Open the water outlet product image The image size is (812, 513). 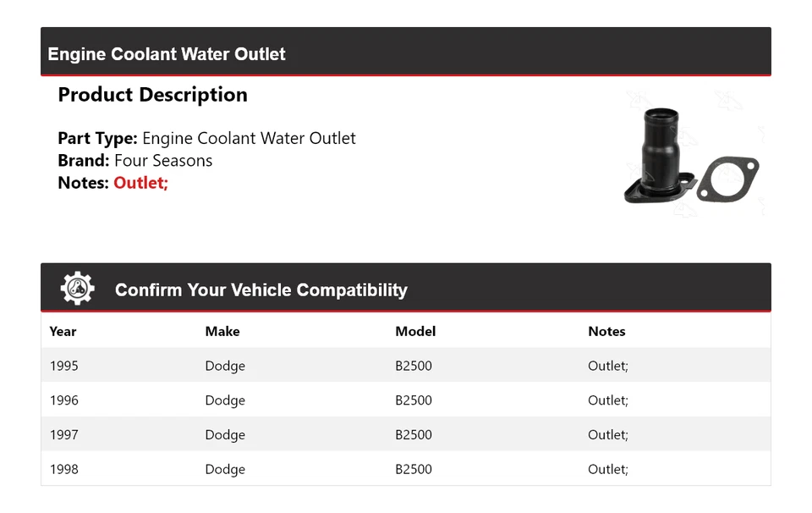point(690,157)
